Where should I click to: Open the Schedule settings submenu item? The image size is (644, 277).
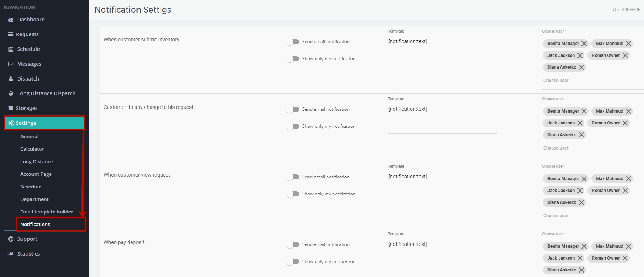(31, 187)
